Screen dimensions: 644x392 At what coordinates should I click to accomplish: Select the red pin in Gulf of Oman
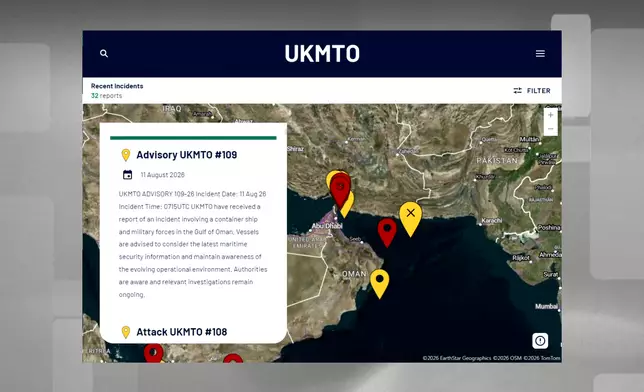coord(387,232)
